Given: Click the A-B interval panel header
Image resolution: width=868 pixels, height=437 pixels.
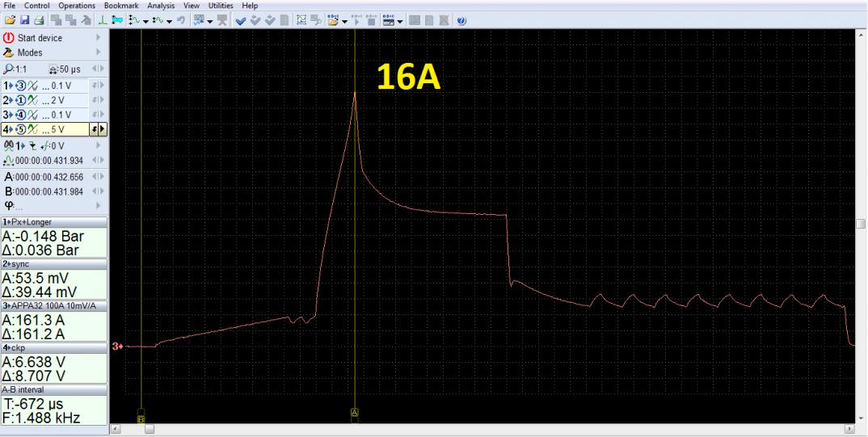Looking at the screenshot, I should [53, 389].
